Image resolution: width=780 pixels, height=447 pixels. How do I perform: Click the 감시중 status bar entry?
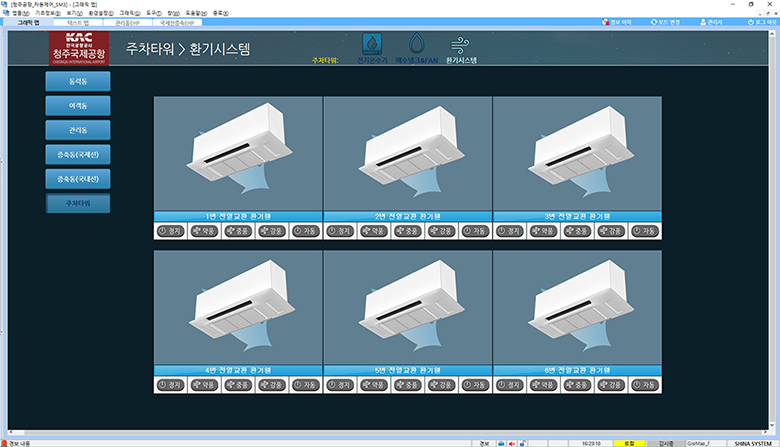[x=666, y=444]
